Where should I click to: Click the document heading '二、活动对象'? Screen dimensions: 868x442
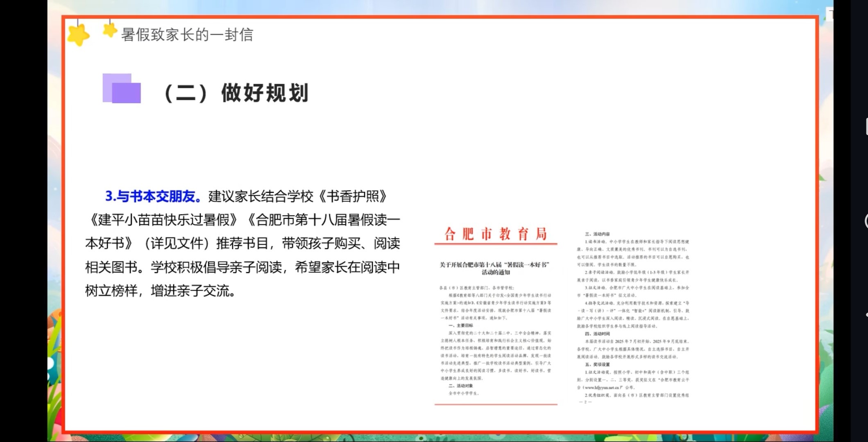[460, 386]
